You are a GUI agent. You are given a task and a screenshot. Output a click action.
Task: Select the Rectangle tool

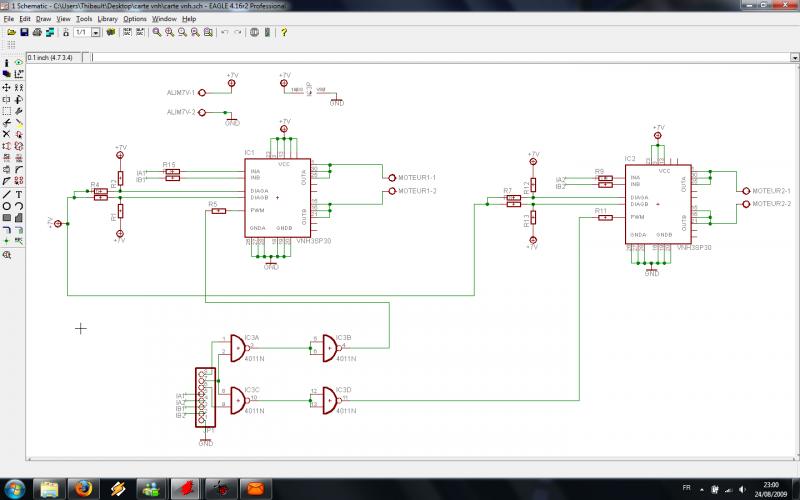[7, 218]
